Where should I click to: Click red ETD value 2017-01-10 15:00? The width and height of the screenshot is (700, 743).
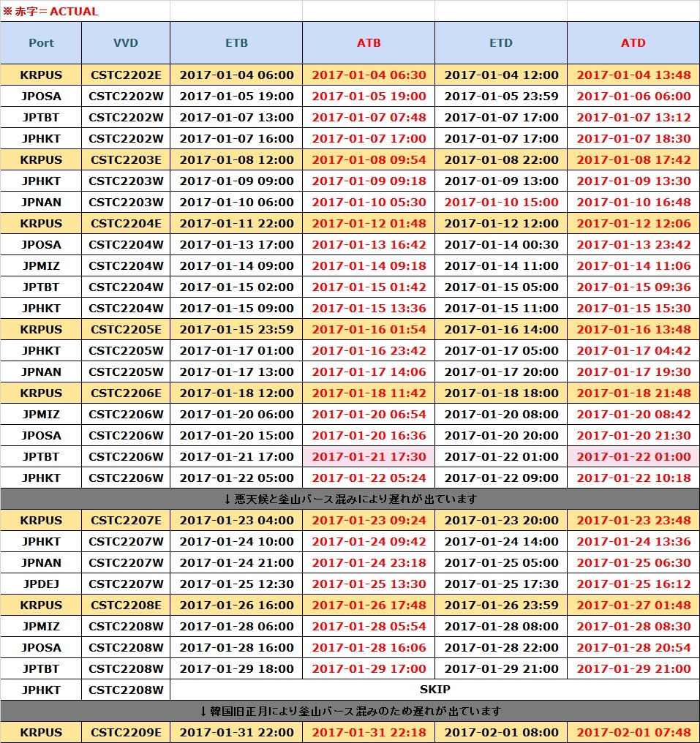501,203
